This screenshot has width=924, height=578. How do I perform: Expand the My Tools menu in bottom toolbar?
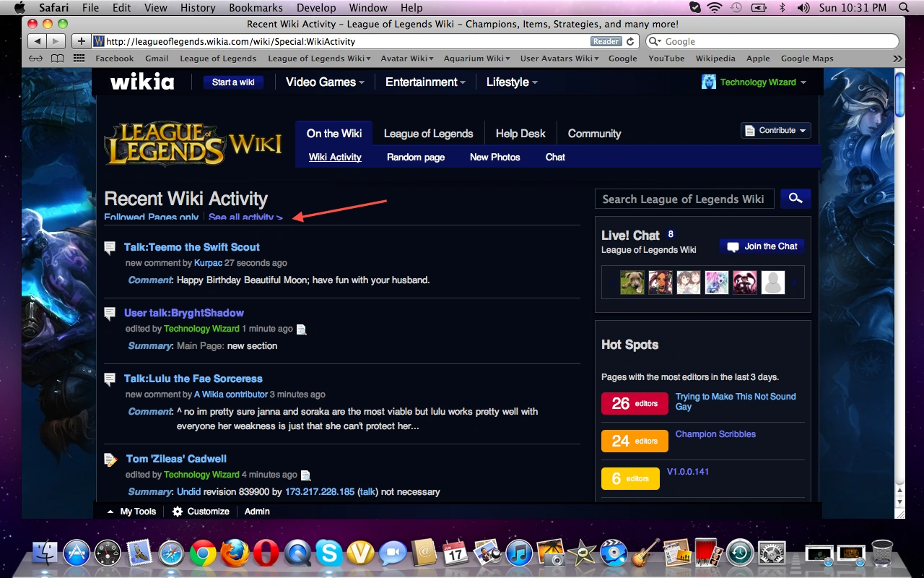[131, 512]
